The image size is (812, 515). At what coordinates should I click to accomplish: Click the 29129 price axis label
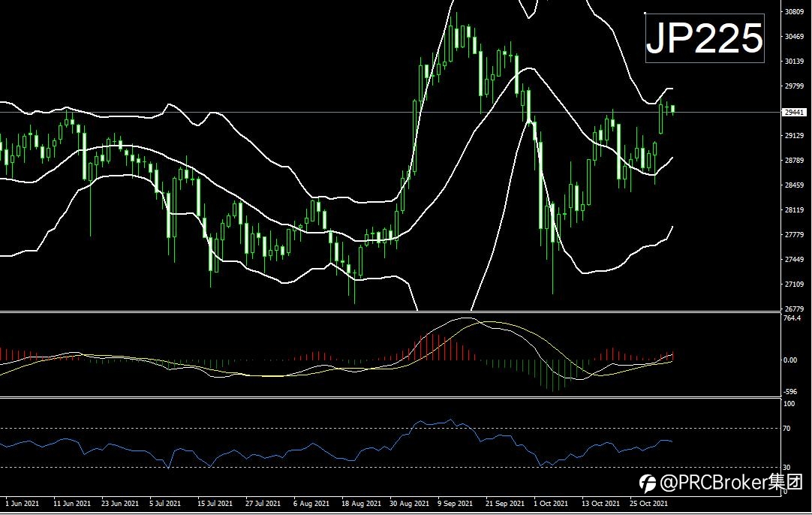click(x=795, y=136)
